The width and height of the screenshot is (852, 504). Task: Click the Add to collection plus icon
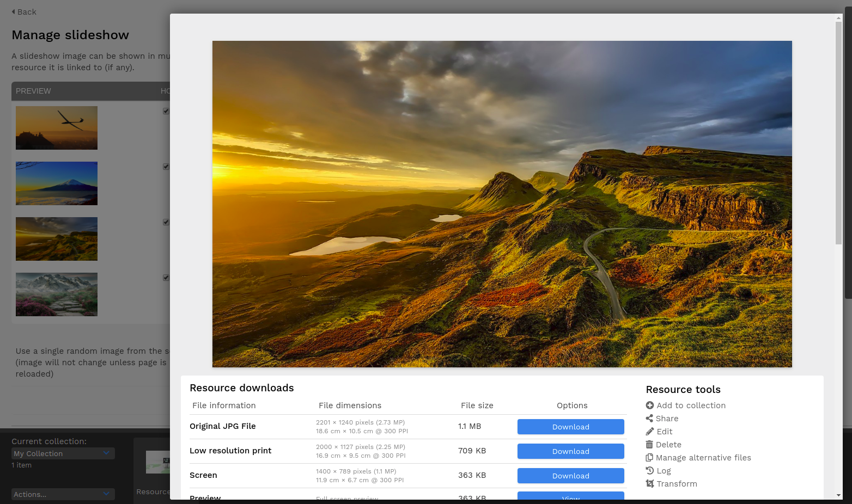tap(650, 405)
